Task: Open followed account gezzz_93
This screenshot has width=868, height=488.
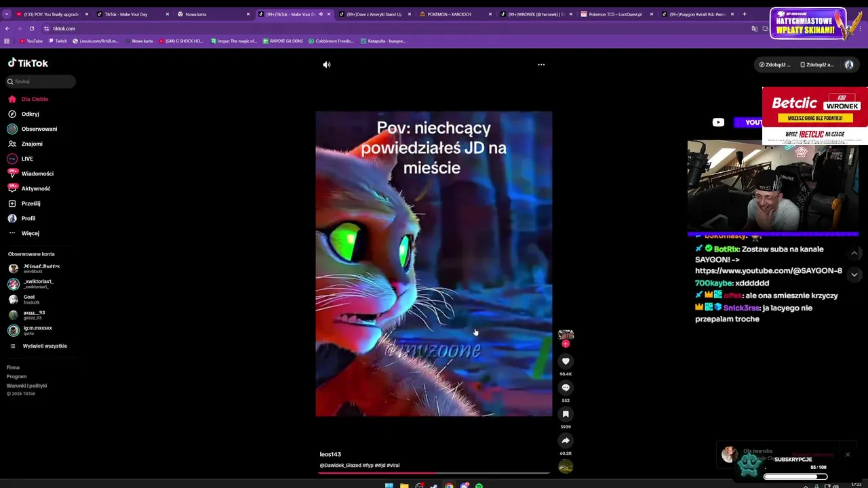Action: [x=27, y=314]
